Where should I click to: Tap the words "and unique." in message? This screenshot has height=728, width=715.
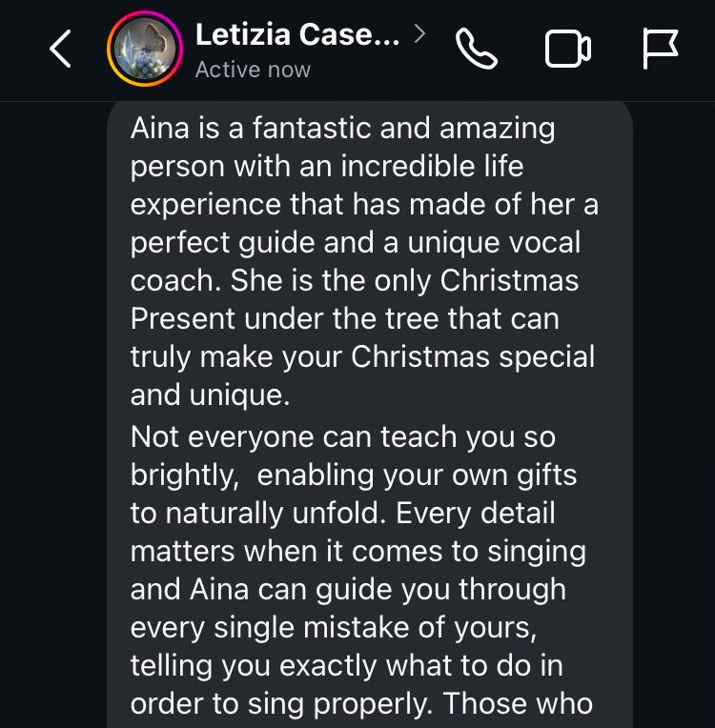pos(210,394)
